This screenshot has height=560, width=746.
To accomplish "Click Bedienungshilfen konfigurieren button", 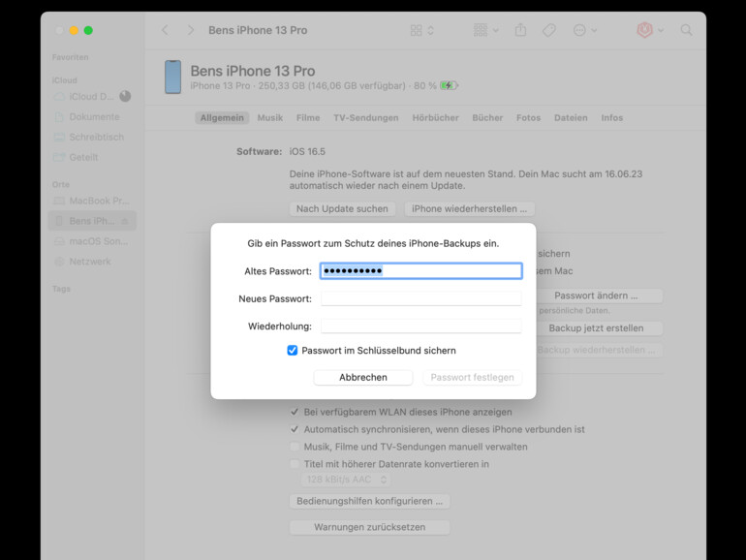I will coord(370,501).
